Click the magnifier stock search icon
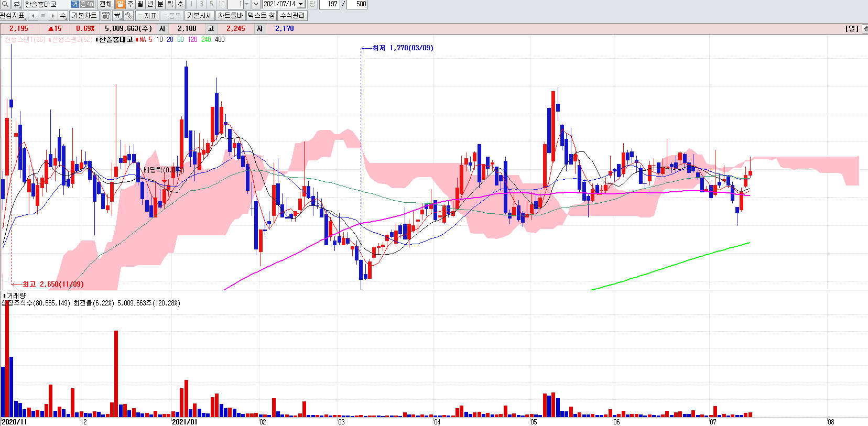The height and width of the screenshot is (426, 868). pos(5,4)
